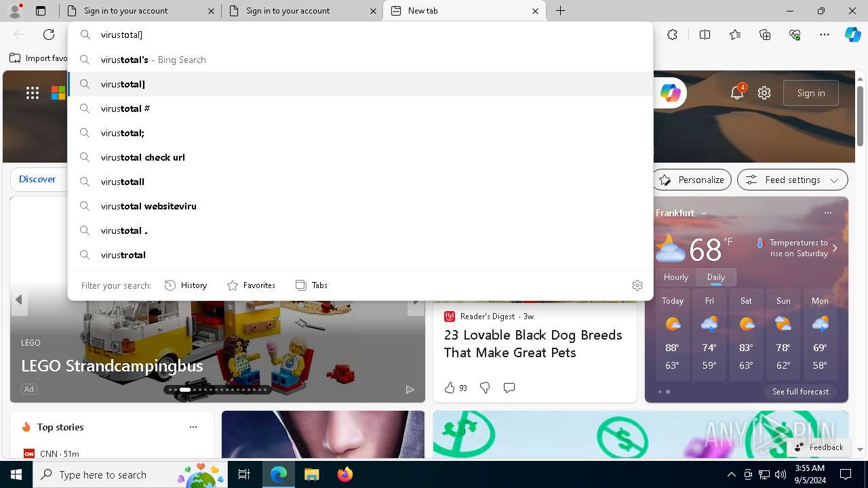Switch to first Sign in to your account tab

pyautogui.click(x=140, y=11)
